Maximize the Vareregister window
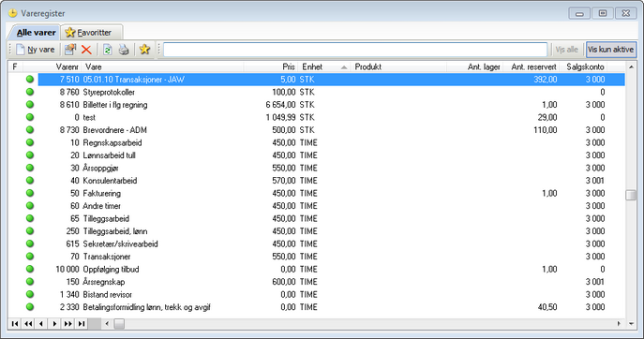Image resolution: width=644 pixels, height=339 pixels. click(603, 13)
